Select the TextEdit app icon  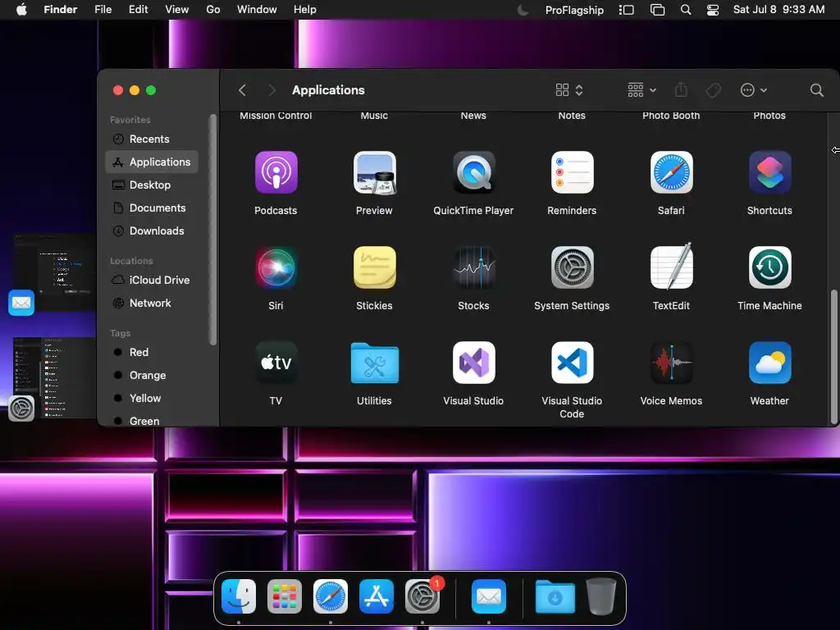pos(671,267)
